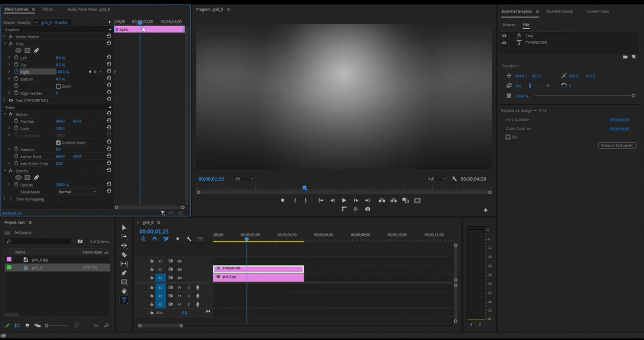The width and height of the screenshot is (644, 340).
Task: Go to In point in Program monitor
Action: tap(320, 200)
